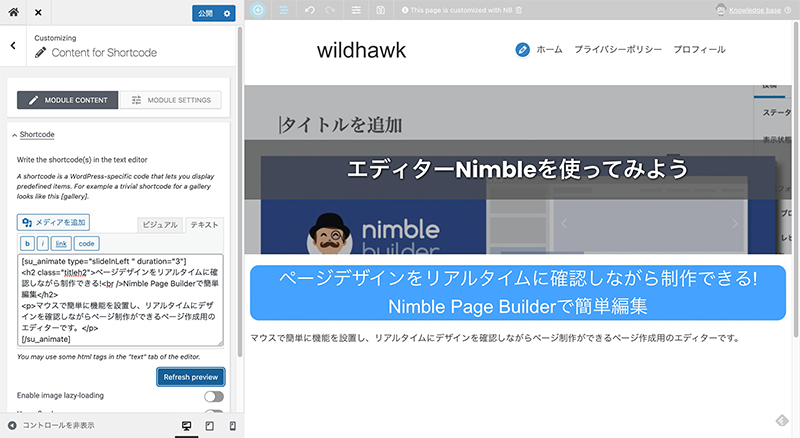Go back using the left chevron arrow
The height and width of the screenshot is (438, 800).
coord(13,45)
